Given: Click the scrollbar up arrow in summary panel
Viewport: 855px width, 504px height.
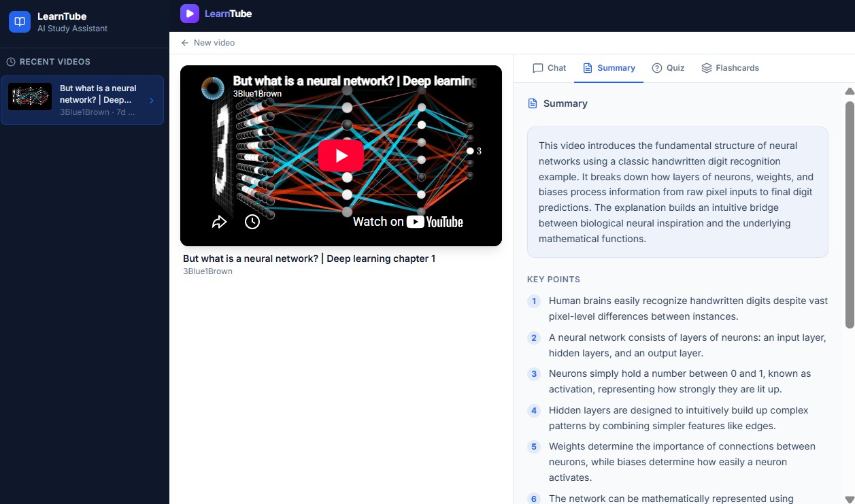Looking at the screenshot, I should 849,91.
